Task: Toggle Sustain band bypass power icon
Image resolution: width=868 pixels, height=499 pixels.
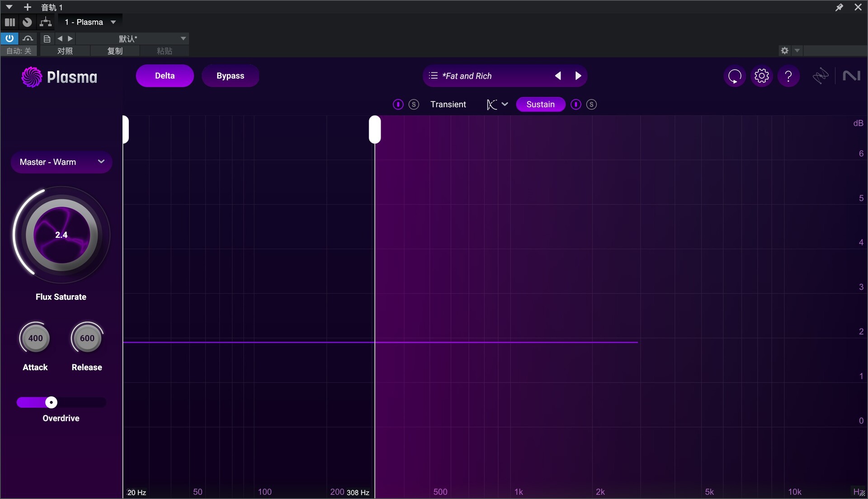Action: [x=576, y=104]
